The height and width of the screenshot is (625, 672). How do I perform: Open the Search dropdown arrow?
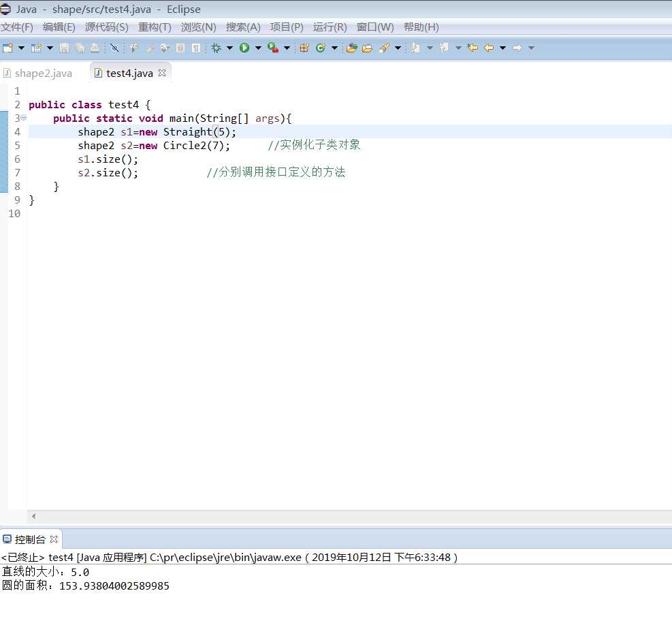tap(398, 48)
